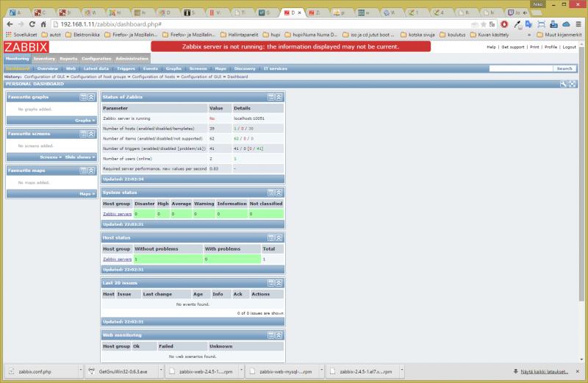The height and width of the screenshot is (383, 588).
Task: Show all downloads link
Action: pos(544,372)
